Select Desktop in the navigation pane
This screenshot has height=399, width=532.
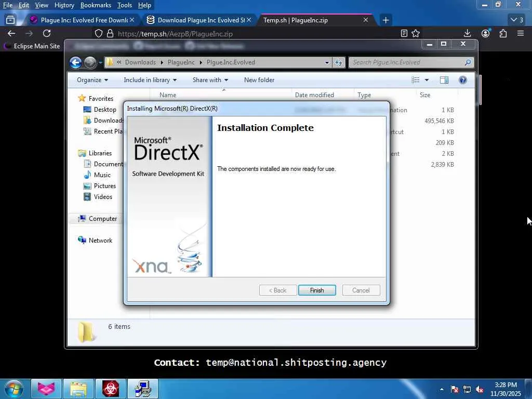pyautogui.click(x=100, y=109)
